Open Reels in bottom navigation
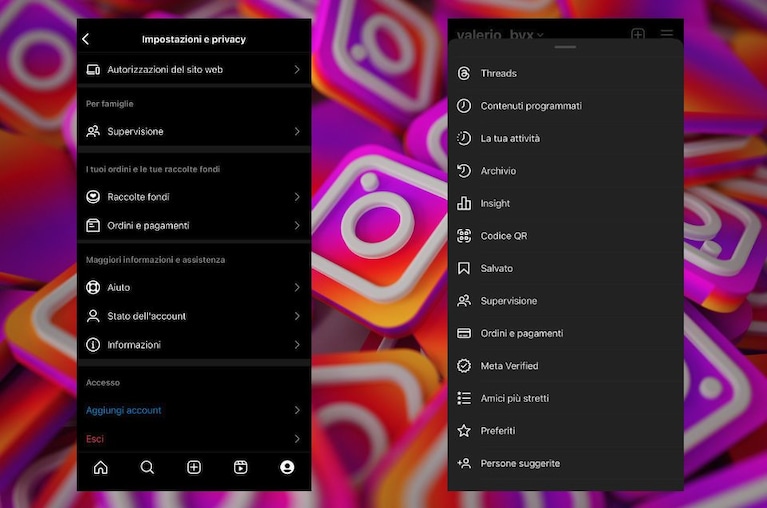The height and width of the screenshot is (508, 767). tap(241, 467)
